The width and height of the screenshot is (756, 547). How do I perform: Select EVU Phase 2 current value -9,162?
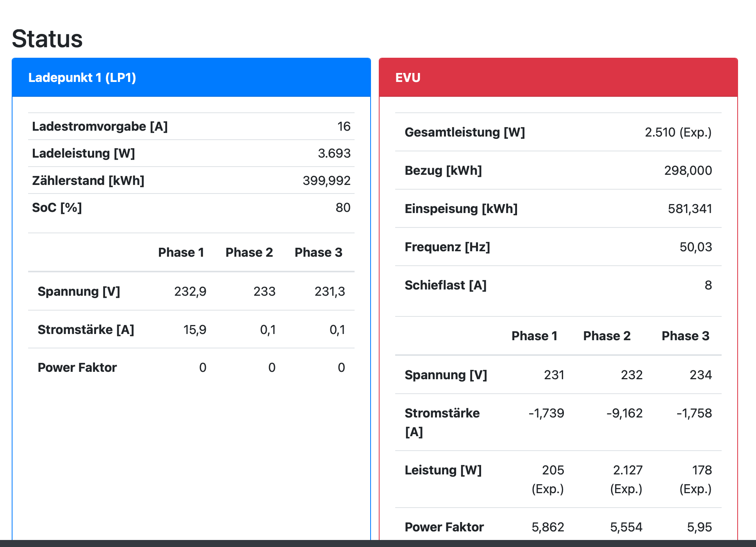(624, 413)
